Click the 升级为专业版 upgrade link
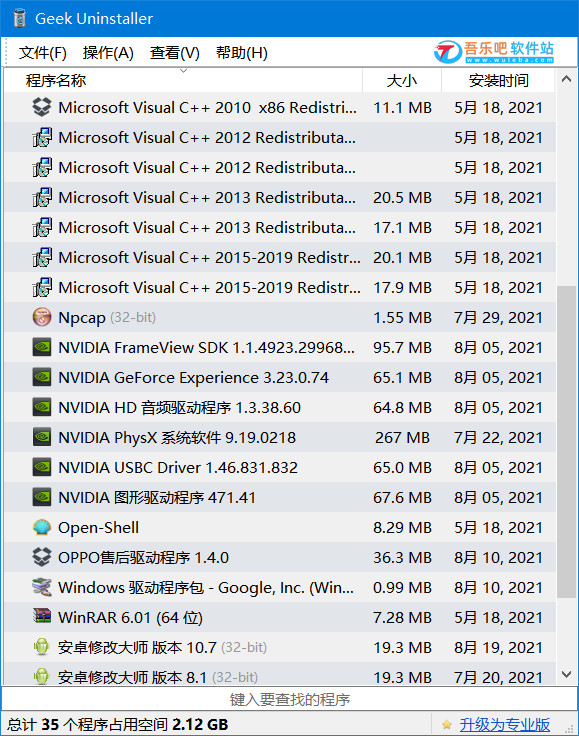Image resolution: width=579 pixels, height=736 pixels. pyautogui.click(x=505, y=724)
